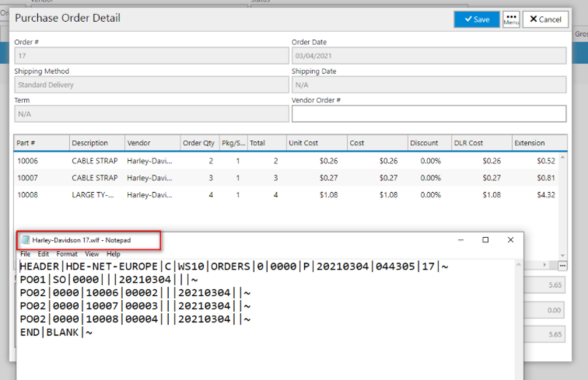Image resolution: width=588 pixels, height=380 pixels.
Task: Open Notepad View menu
Action: pyautogui.click(x=92, y=253)
